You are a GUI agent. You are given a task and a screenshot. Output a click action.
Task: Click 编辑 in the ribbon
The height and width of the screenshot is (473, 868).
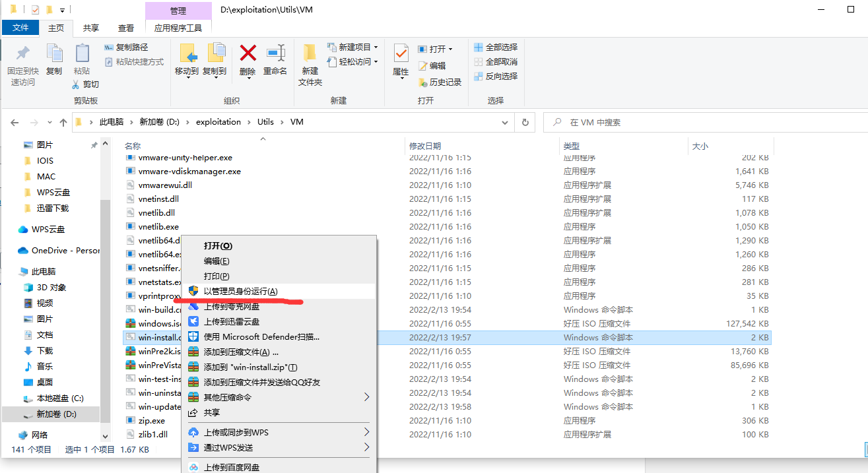(x=432, y=66)
